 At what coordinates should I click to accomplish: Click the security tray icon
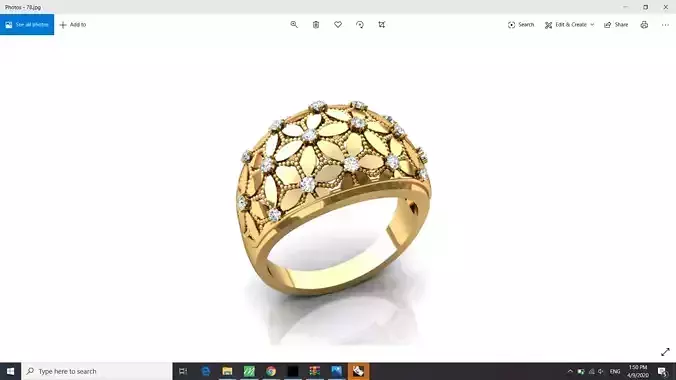tap(581, 371)
